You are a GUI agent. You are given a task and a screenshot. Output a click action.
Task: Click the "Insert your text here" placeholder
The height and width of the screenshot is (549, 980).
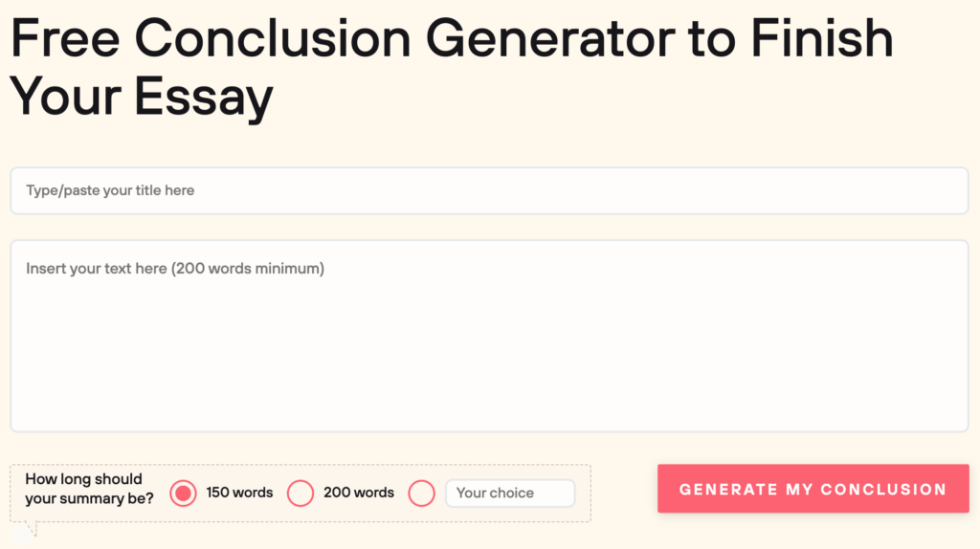click(x=175, y=269)
